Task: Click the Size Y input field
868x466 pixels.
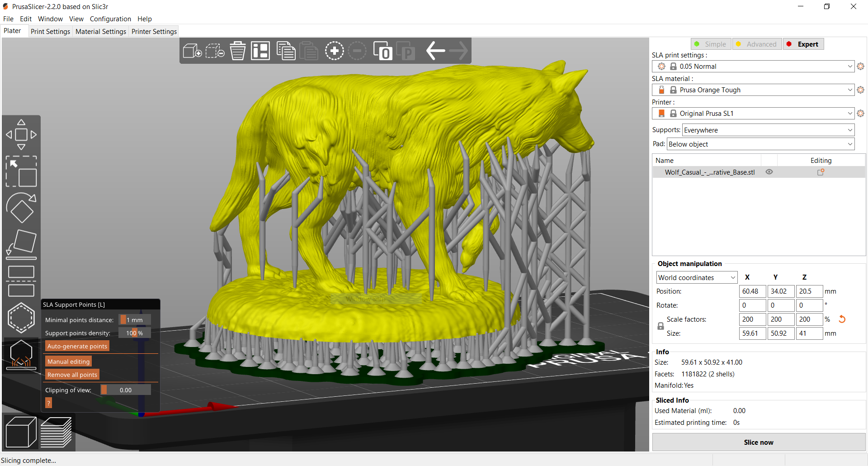Action: pyautogui.click(x=781, y=333)
